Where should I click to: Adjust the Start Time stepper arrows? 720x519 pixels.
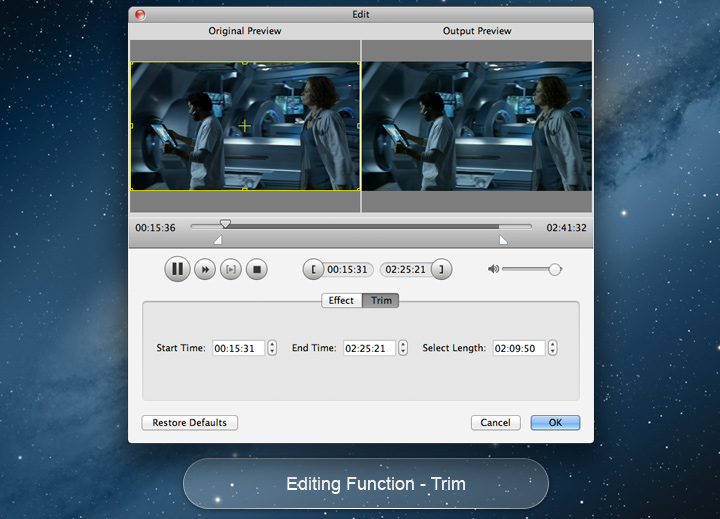point(272,348)
